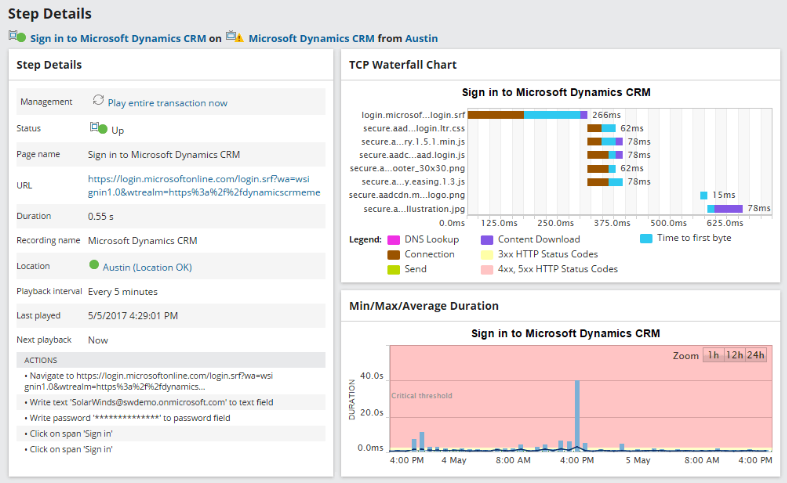Open the Microsoft Dynamics CRM transaction link
The height and width of the screenshot is (483, 787).
click(x=311, y=38)
